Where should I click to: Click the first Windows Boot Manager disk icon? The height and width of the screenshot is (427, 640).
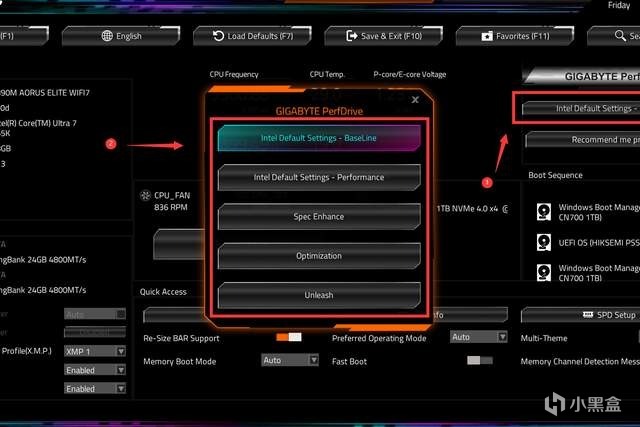544,212
